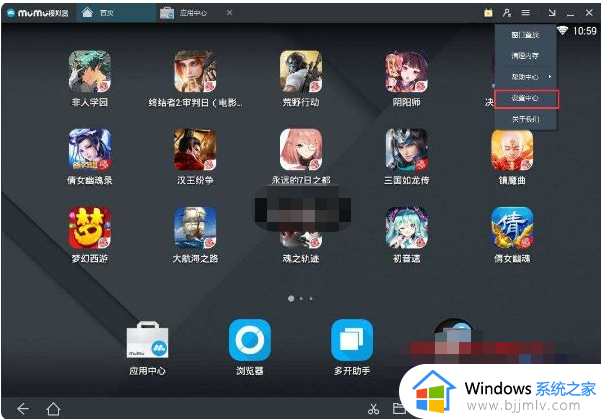Image resolution: width=601 pixels, height=419 pixels.
Task: Click the scissors screenshot tool icon
Action: point(373,409)
